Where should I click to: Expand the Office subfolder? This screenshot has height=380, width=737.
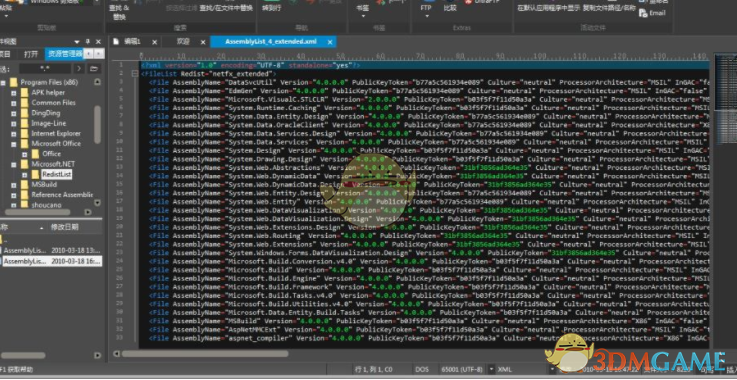tap(24, 154)
